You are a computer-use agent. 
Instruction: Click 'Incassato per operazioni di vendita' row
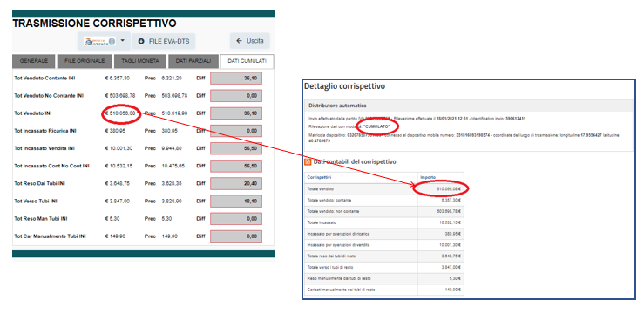tap(384, 245)
